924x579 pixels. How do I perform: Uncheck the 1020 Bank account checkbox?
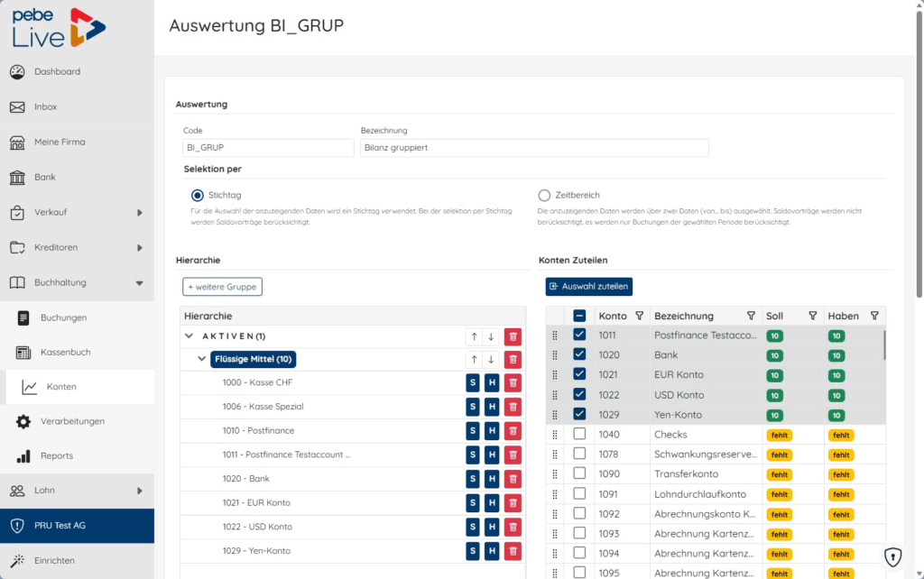[579, 354]
